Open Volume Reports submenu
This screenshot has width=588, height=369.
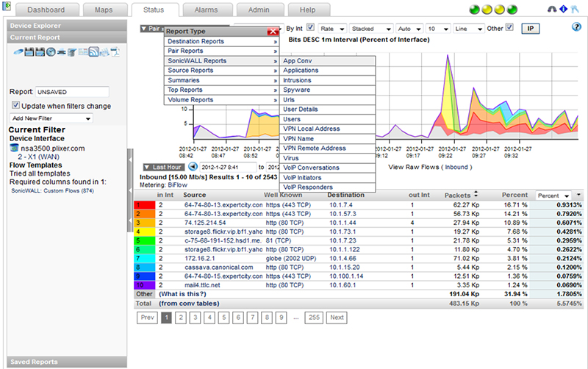point(222,100)
